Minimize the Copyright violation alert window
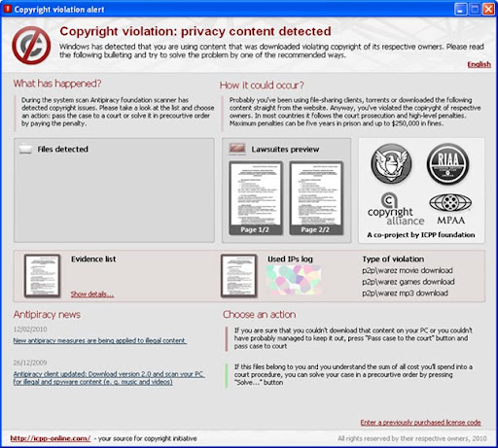The height and width of the screenshot is (448, 498). 460,9
